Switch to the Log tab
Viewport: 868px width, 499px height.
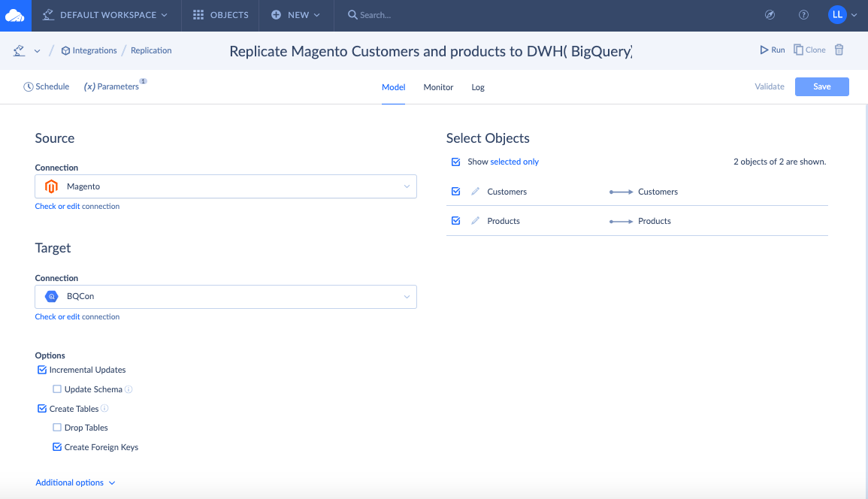[478, 87]
